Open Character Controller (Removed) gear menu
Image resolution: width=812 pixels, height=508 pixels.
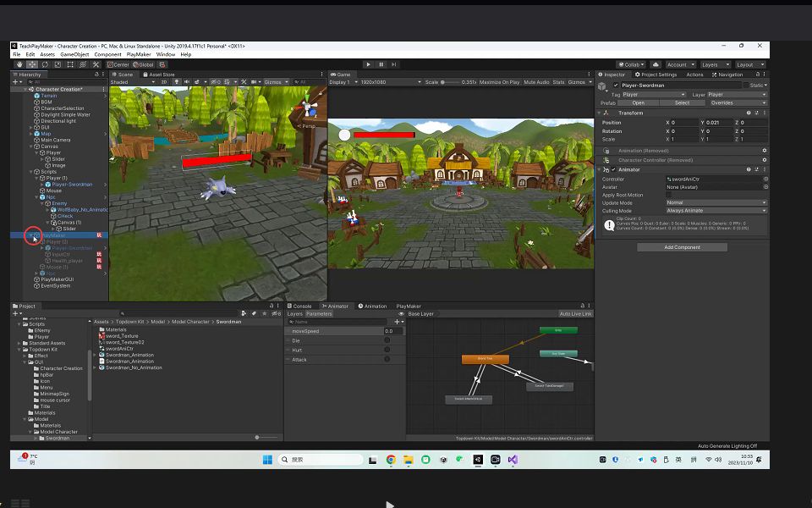[765, 160]
